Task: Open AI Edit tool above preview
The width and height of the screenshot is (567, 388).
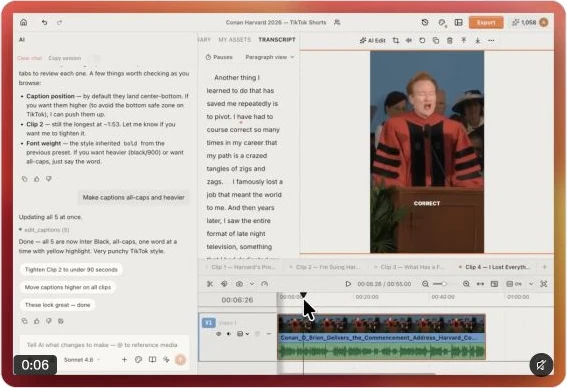Action: 372,40
